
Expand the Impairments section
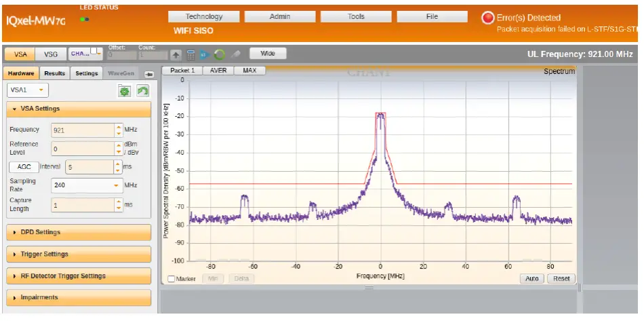(x=79, y=297)
